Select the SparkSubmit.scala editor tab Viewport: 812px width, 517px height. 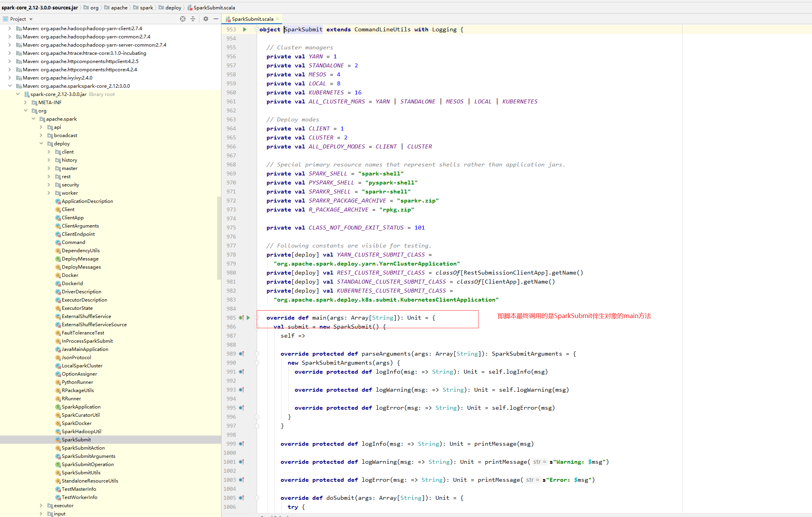pyautogui.click(x=252, y=19)
